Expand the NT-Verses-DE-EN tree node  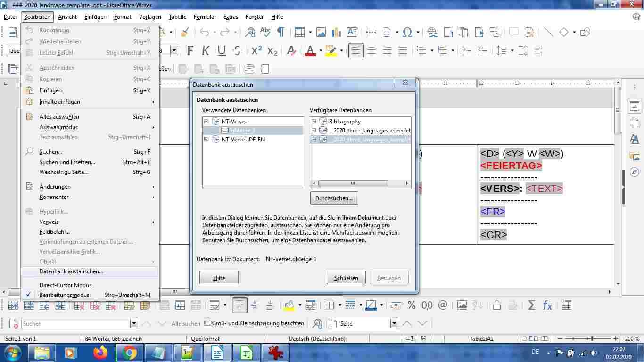tap(206, 140)
